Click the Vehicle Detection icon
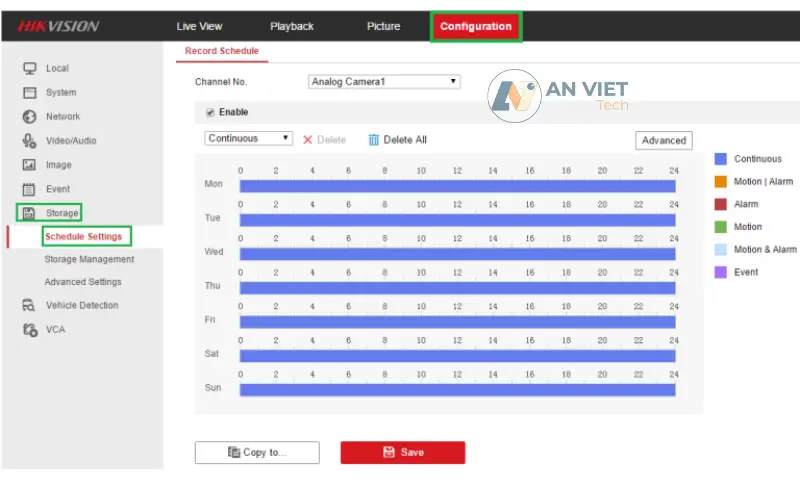The height and width of the screenshot is (480, 800). pyautogui.click(x=29, y=306)
